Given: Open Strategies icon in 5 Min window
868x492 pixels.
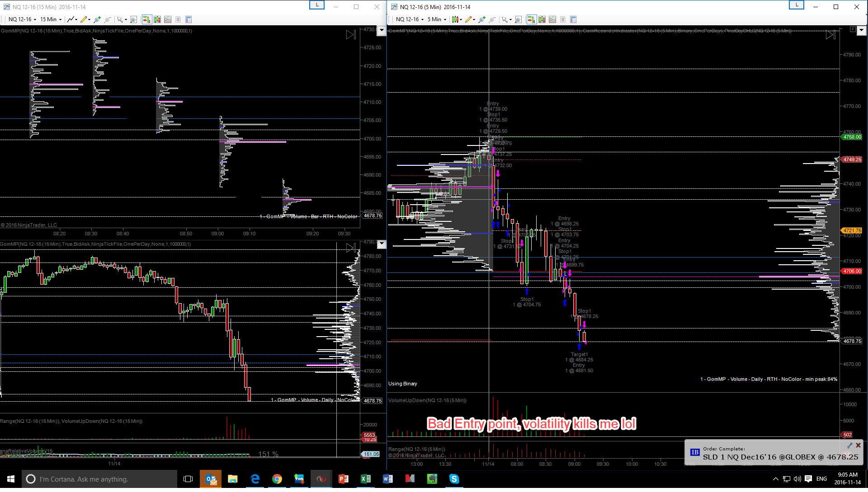Looking at the screenshot, I should tap(563, 19).
